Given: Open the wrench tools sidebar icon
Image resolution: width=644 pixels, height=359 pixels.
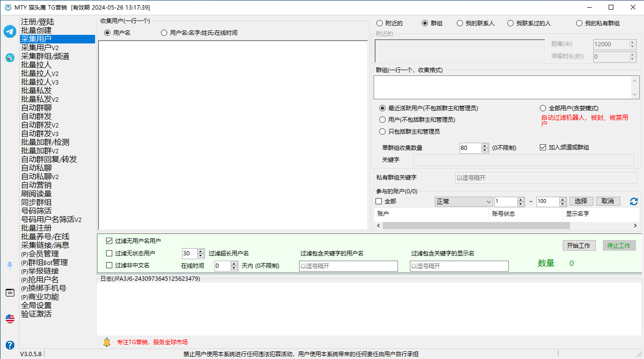Looking at the screenshot, I should pos(10,58).
